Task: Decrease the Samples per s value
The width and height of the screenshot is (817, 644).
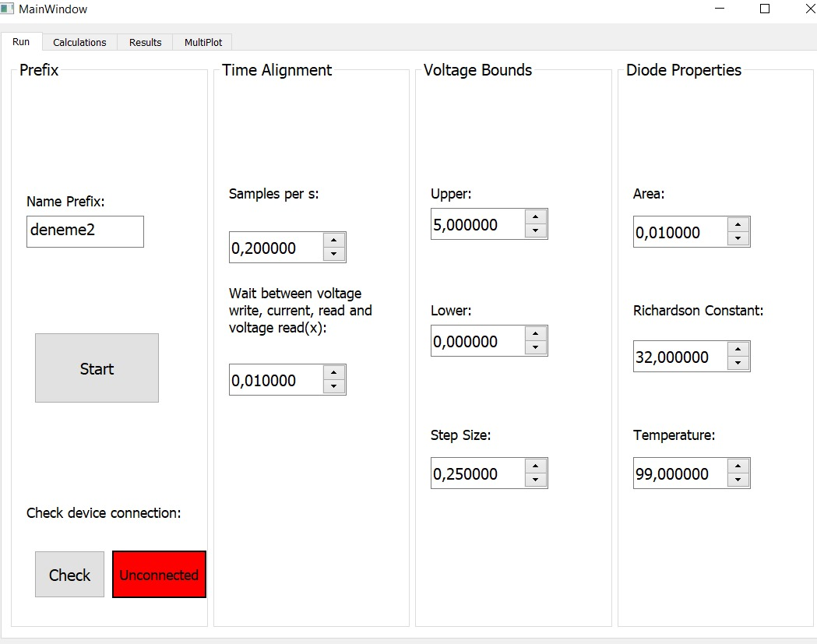Action: pos(333,255)
